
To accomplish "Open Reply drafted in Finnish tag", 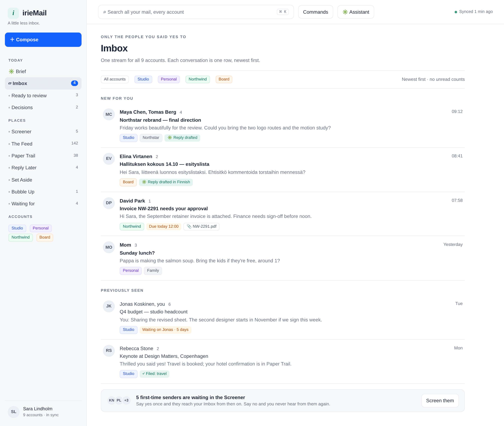I will pos(166,182).
